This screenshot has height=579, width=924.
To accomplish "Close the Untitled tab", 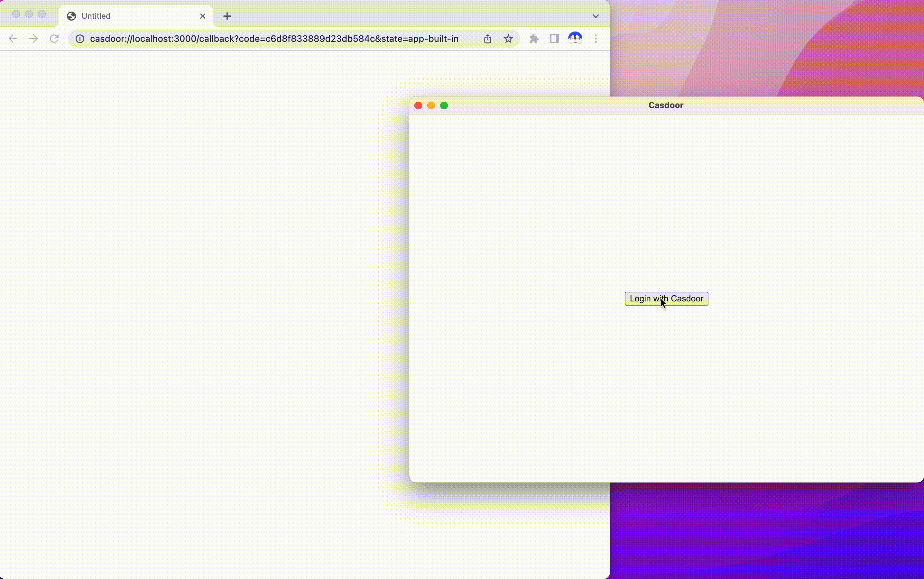I will (x=203, y=16).
